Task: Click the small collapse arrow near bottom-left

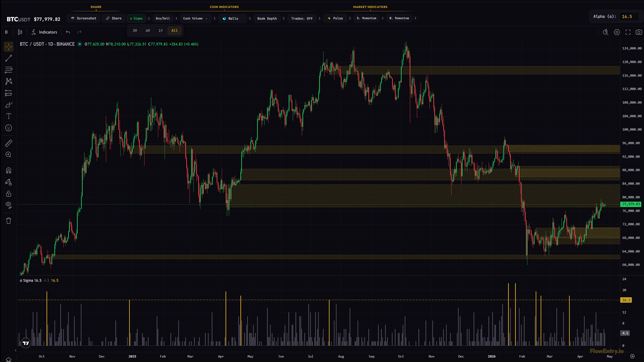Action: tap(16, 350)
